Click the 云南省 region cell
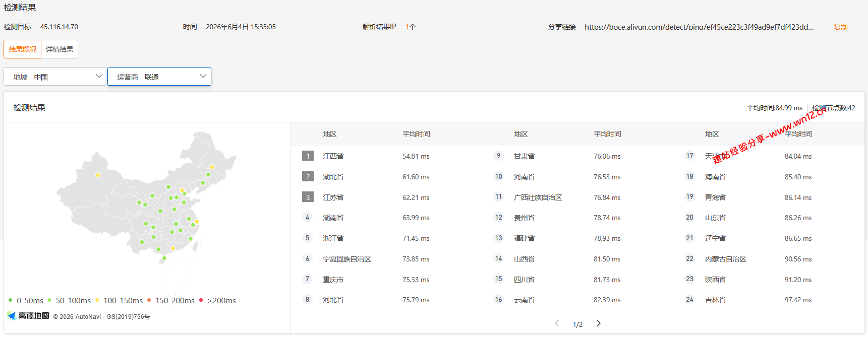Viewport: 868px width, 337px height. click(x=525, y=300)
